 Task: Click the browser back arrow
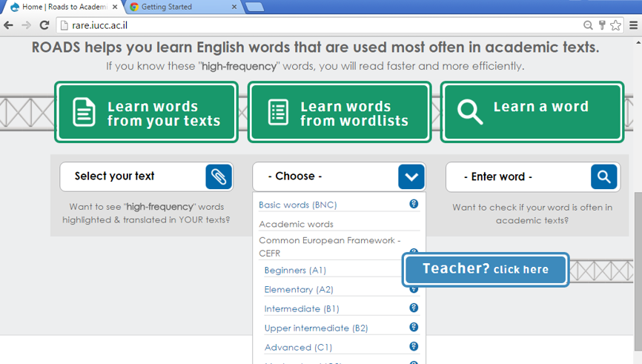8,25
